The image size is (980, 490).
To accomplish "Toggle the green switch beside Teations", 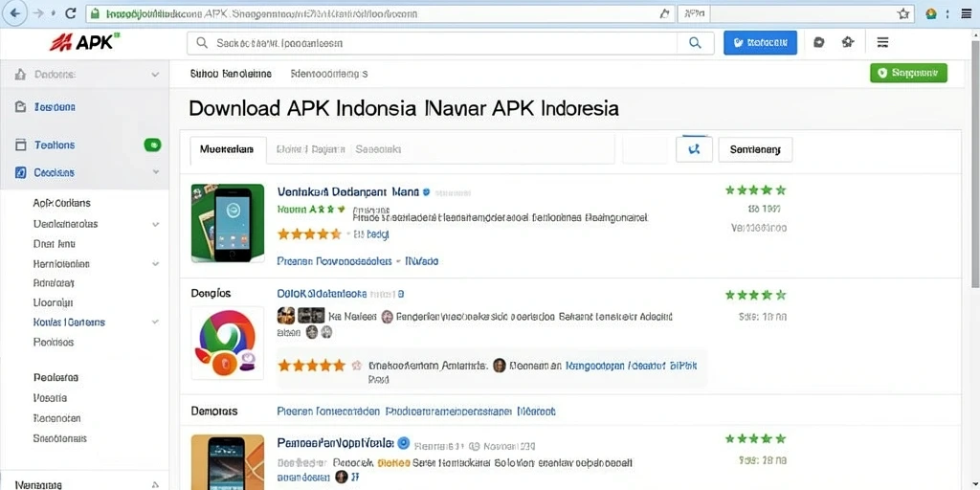I will click(x=152, y=145).
